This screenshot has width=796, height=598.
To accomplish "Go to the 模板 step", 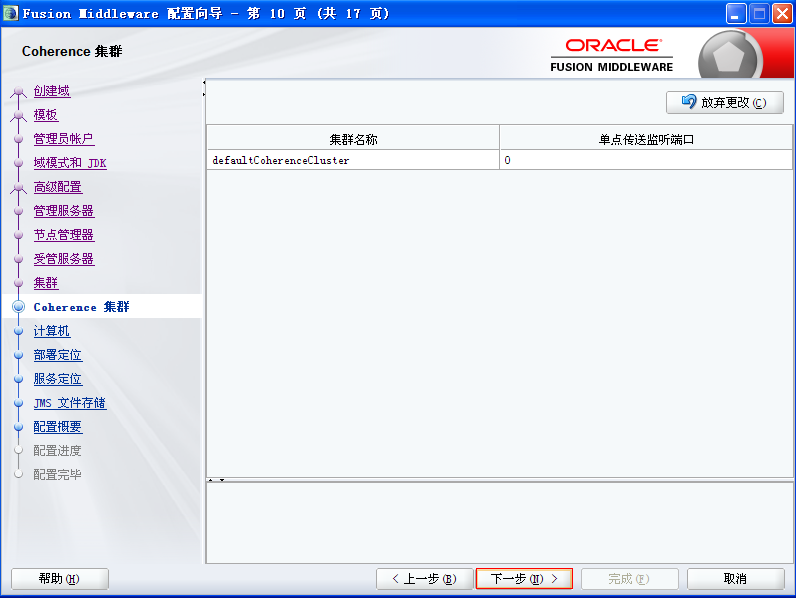I will click(46, 115).
